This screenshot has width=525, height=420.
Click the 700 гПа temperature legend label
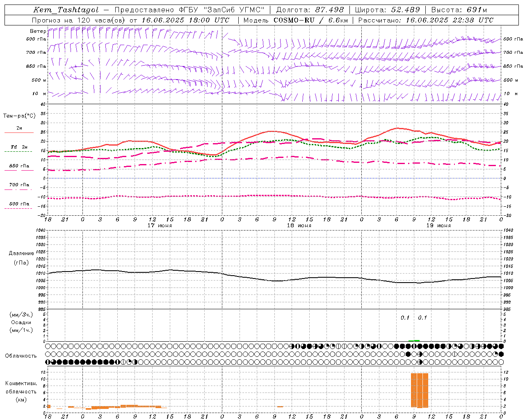coord(19,185)
